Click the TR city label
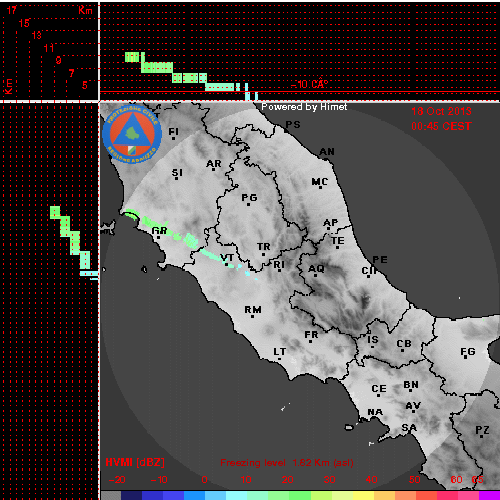 (x=264, y=247)
